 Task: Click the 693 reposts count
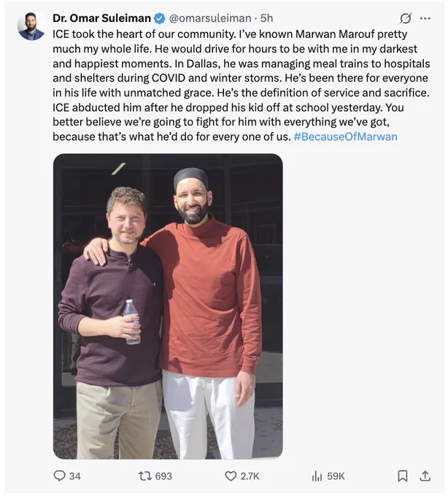(x=163, y=476)
